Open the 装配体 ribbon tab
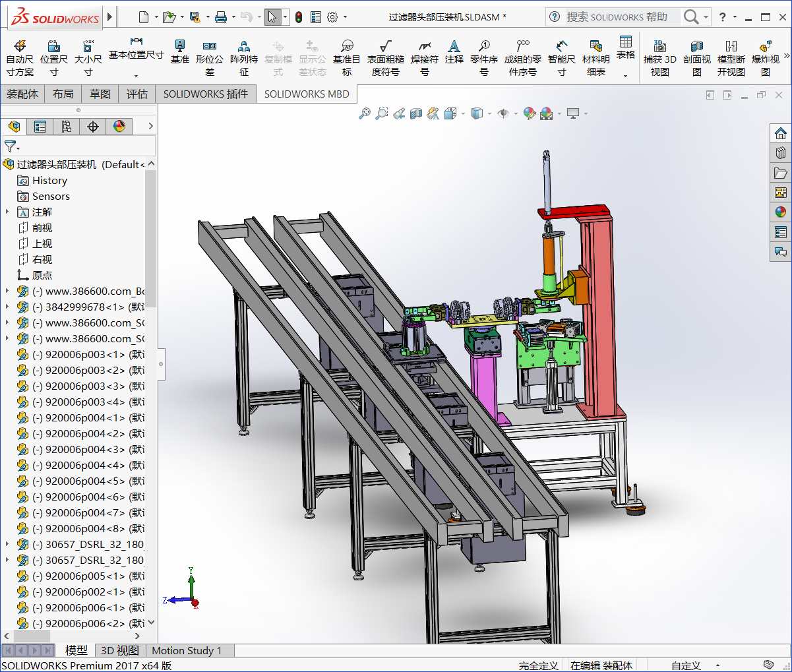Screen dimensions: 792x672 pos(22,94)
